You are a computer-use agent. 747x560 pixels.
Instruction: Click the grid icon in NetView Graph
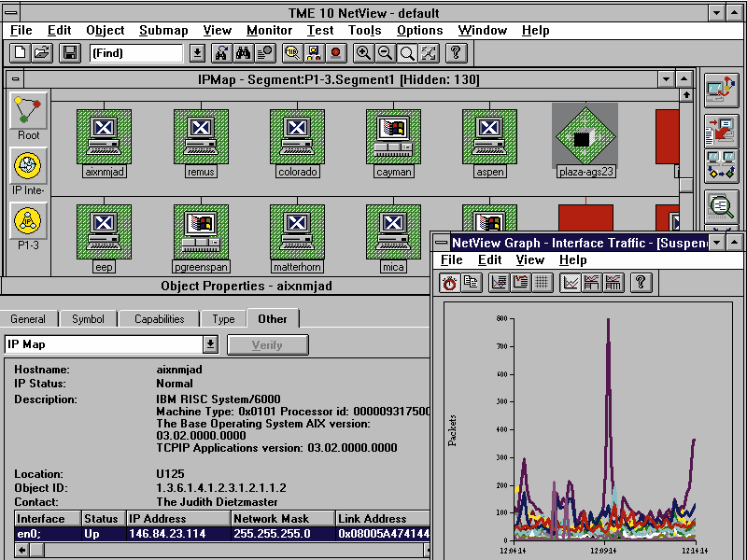pyautogui.click(x=542, y=283)
